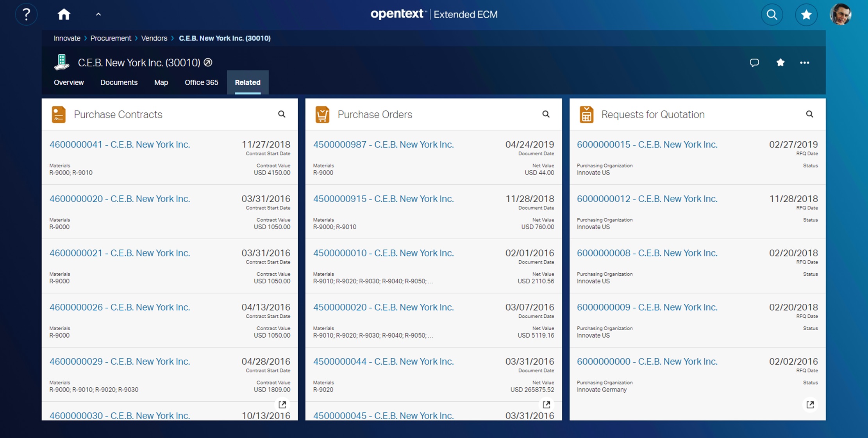This screenshot has width=868, height=438.
Task: Search within Purchase Contracts panel
Action: click(282, 114)
